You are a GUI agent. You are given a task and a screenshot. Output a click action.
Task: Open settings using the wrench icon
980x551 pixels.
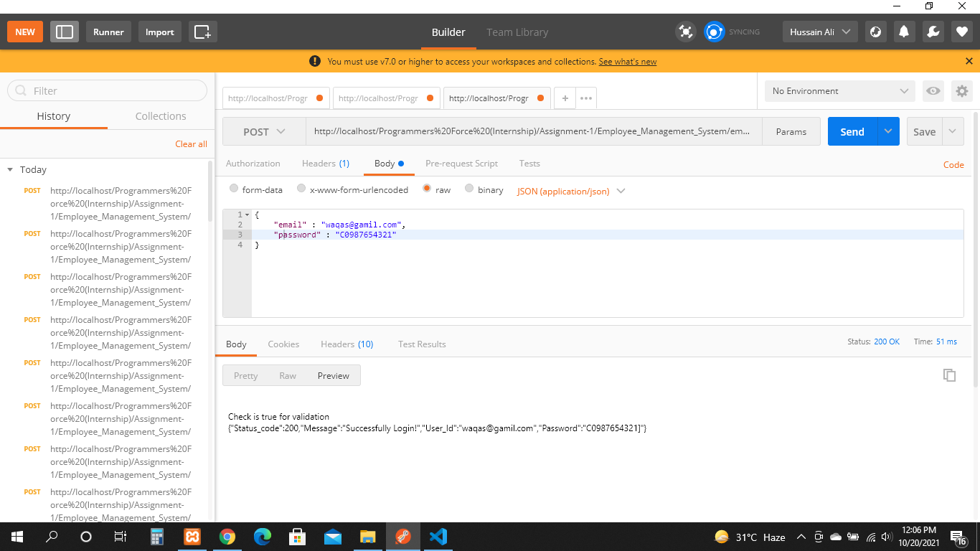(932, 32)
